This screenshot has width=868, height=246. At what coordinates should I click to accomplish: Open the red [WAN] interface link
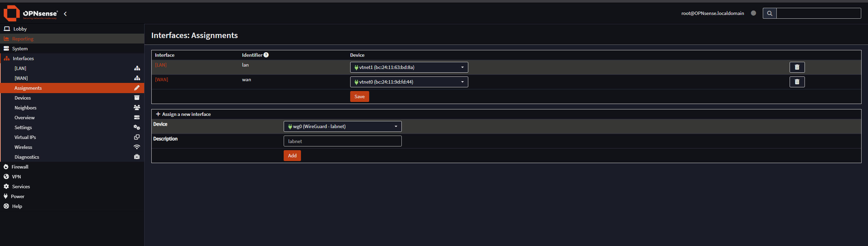click(162, 80)
